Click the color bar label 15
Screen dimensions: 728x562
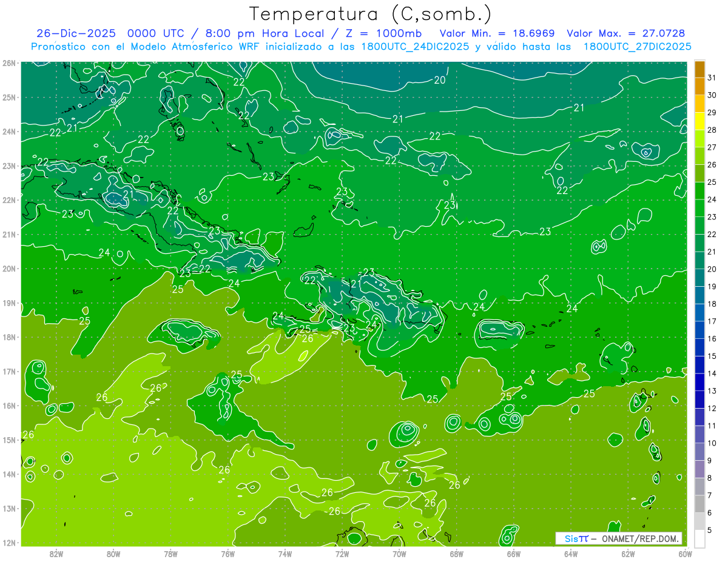pyautogui.click(x=712, y=356)
